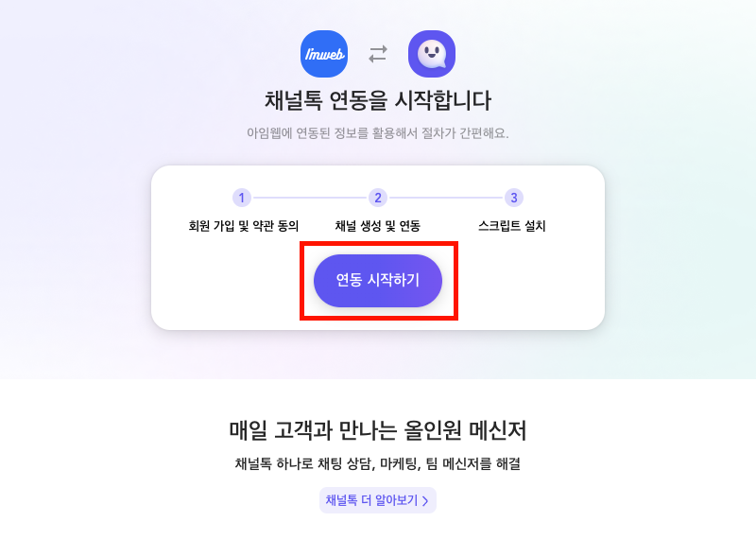The image size is (756, 539).
Task: Select step 2 circle indicator
Action: click(378, 198)
